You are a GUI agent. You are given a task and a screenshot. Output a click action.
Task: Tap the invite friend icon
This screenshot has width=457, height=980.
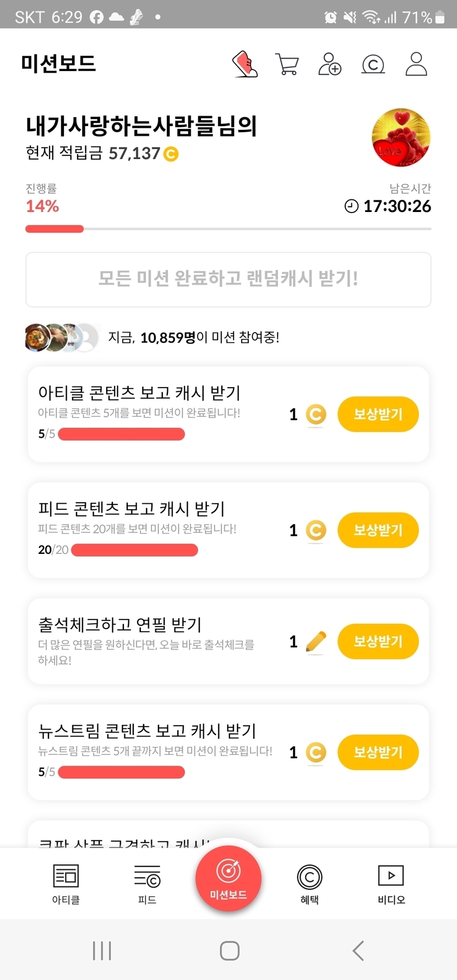click(x=330, y=64)
